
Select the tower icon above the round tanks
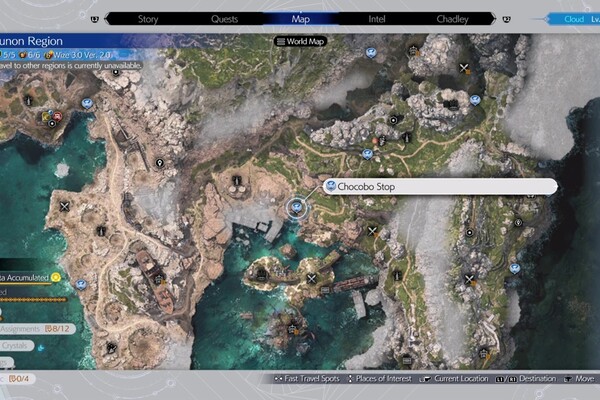pyautogui.click(x=237, y=180)
